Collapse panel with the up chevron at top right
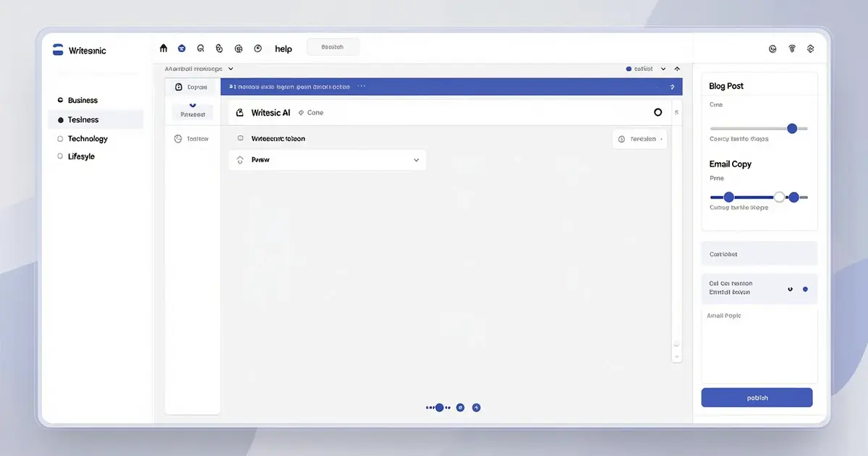This screenshot has height=456, width=868. (x=677, y=69)
